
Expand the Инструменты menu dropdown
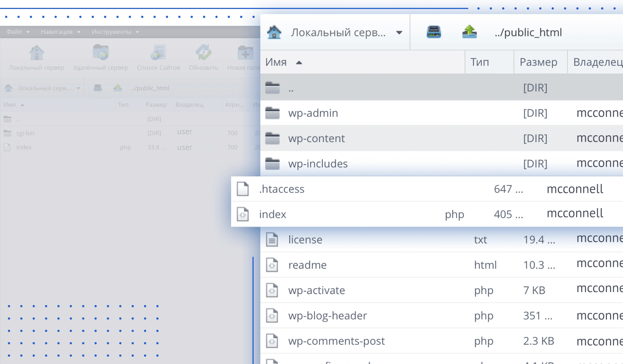137,32
